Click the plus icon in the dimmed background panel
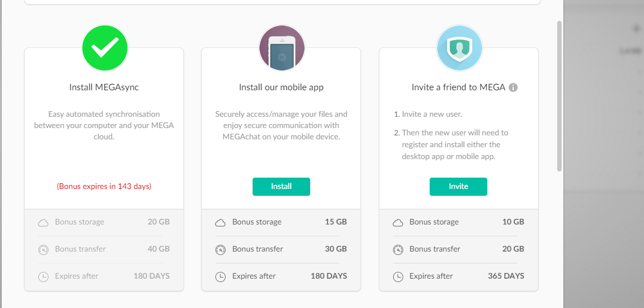 pos(636,28)
